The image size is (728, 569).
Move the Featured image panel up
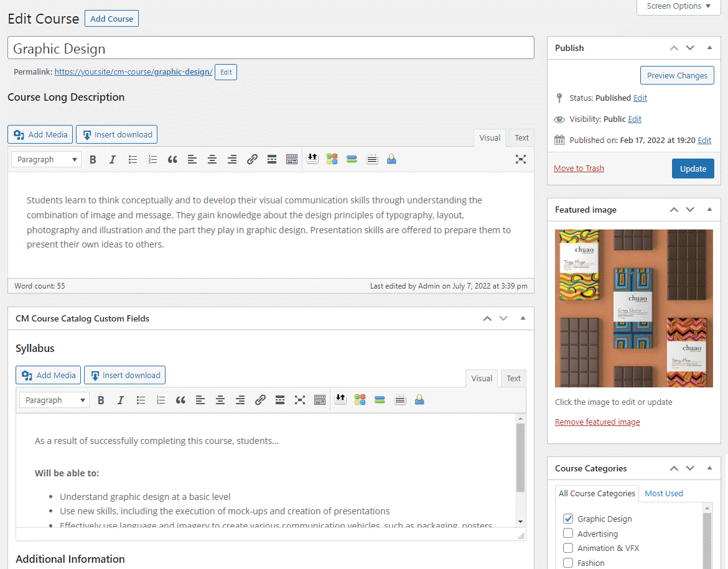674,210
